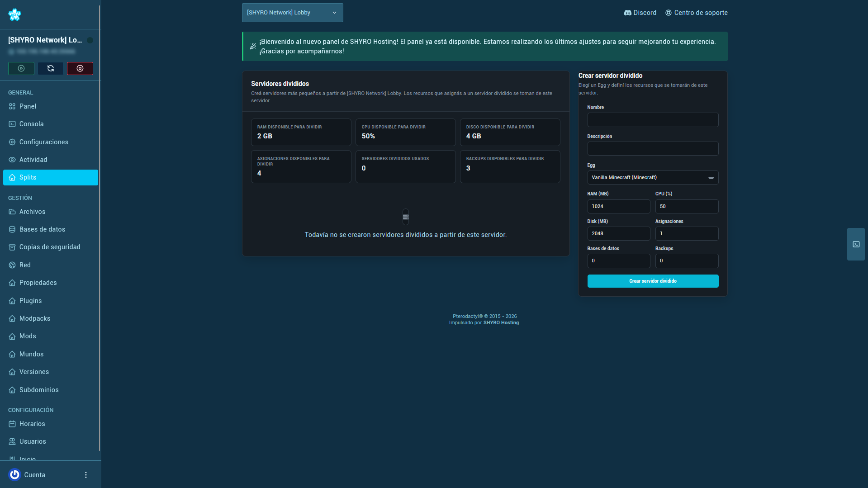
Task: Focus the CPU (%) field showing 50
Action: pyautogui.click(x=687, y=206)
